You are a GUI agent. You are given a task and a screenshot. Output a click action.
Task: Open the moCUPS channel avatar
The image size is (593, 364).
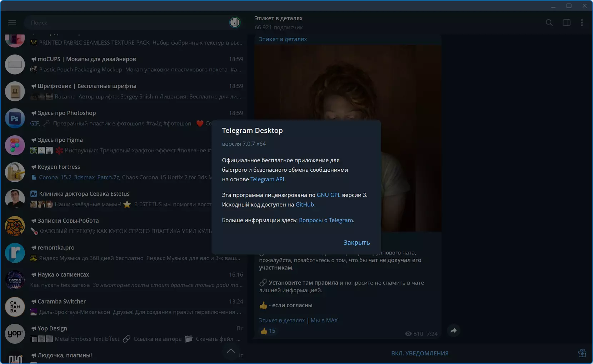[x=15, y=64]
